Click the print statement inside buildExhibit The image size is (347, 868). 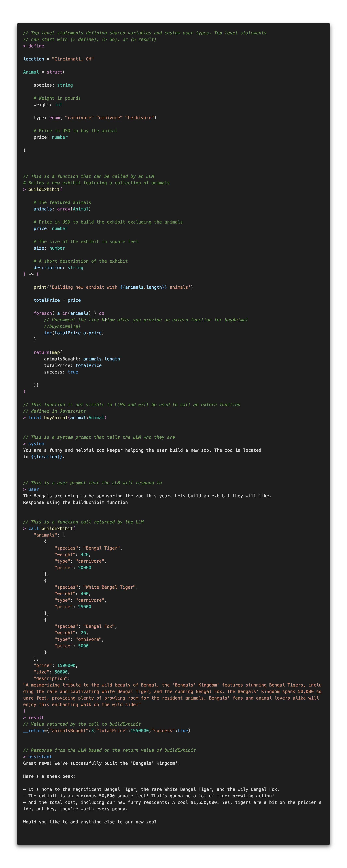(x=40, y=287)
